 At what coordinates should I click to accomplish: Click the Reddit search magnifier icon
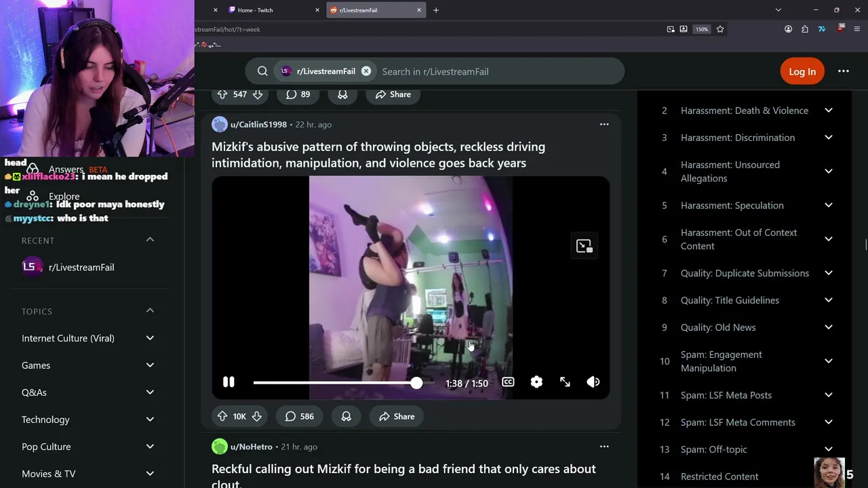262,71
